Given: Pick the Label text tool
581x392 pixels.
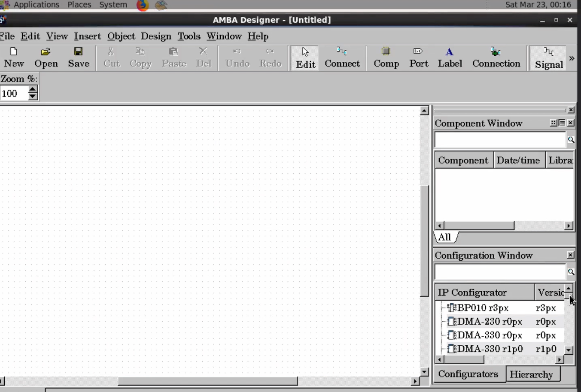Looking at the screenshot, I should (x=450, y=58).
